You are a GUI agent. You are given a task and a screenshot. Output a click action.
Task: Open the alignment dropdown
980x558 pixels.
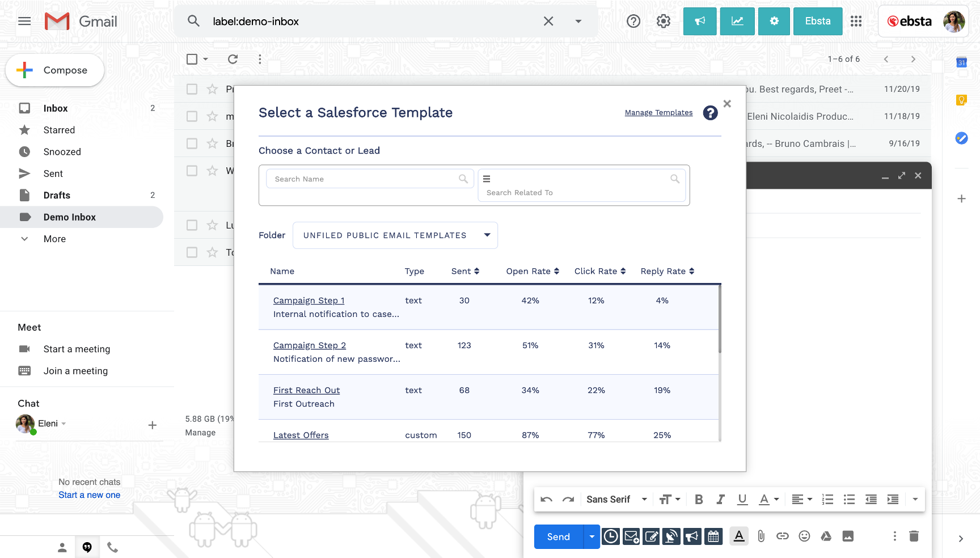[802, 500]
